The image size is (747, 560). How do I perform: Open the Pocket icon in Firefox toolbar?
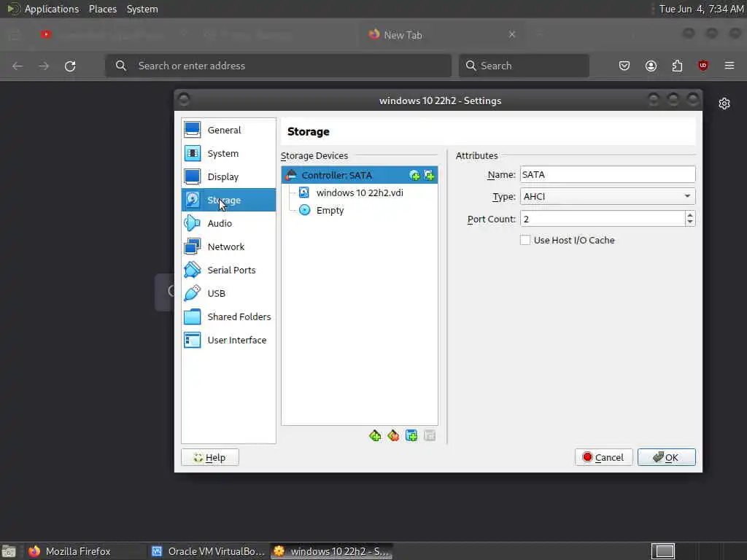[624, 66]
